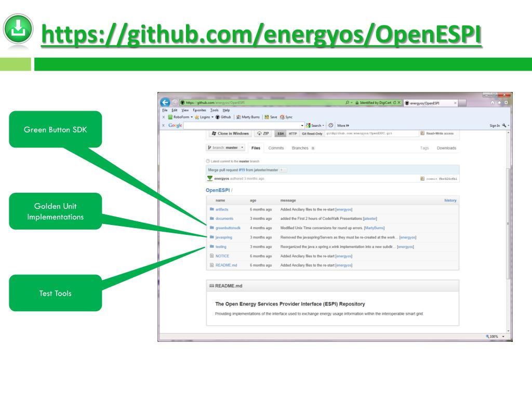Click the Github bookmark in the RoboForm toolbar
Screen dimensions: 532x399
223,117
